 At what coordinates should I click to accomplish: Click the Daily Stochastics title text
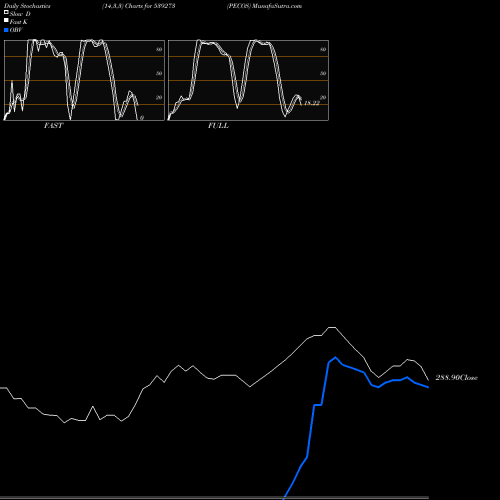point(27,6)
